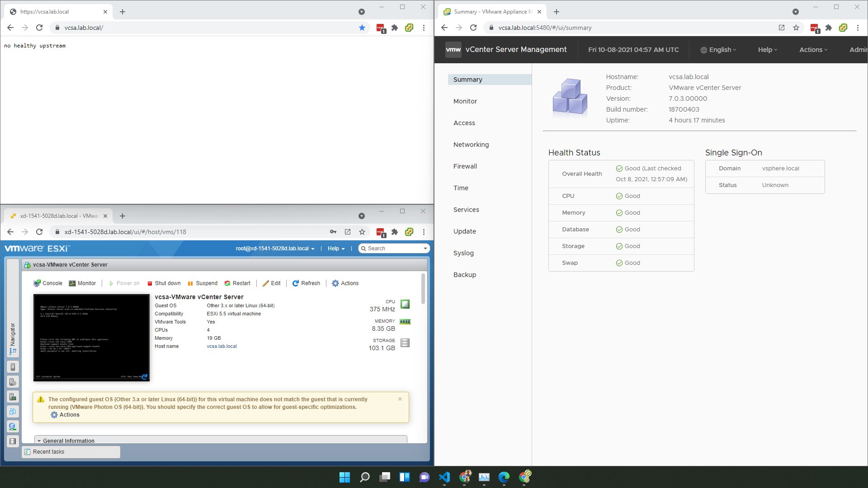The height and width of the screenshot is (488, 868).
Task: Select Access in vCenter Management sidebar
Action: (x=464, y=123)
